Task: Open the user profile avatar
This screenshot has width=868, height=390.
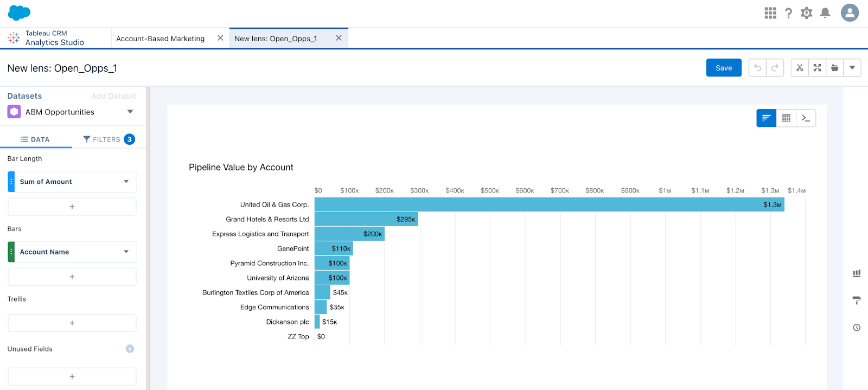Action: point(850,12)
